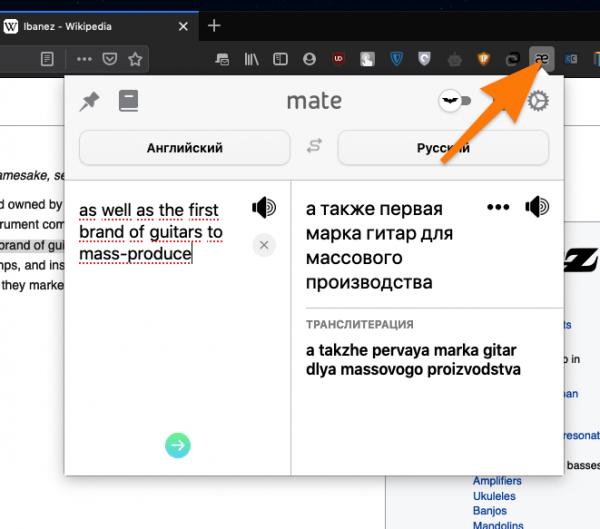Viewport: 600px width, 529px height.
Task: Toggle the dark mode bat switch
Action: [x=455, y=101]
